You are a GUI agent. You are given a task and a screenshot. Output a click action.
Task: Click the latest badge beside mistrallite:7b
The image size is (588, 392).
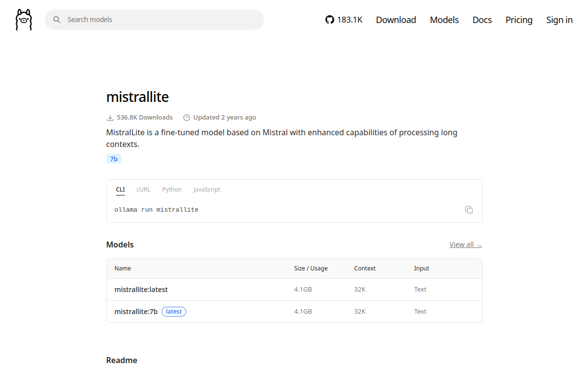click(174, 312)
